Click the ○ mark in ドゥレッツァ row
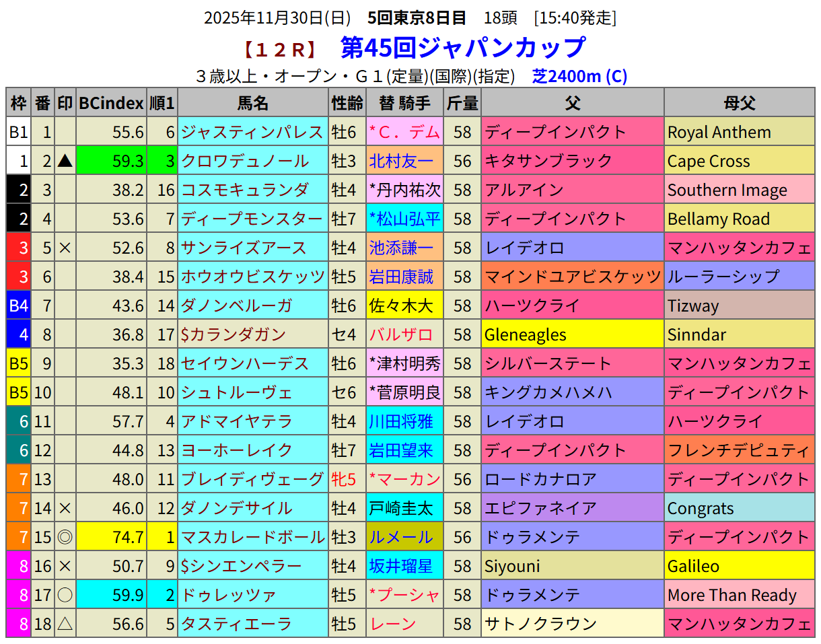Screen dimensions: 821x644 click(x=65, y=595)
